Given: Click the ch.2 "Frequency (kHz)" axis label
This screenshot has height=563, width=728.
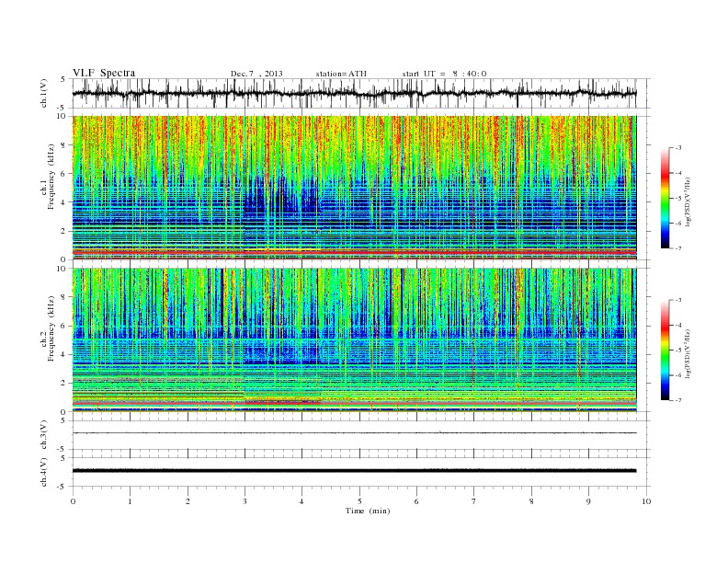Looking at the screenshot, I should pos(51,327).
